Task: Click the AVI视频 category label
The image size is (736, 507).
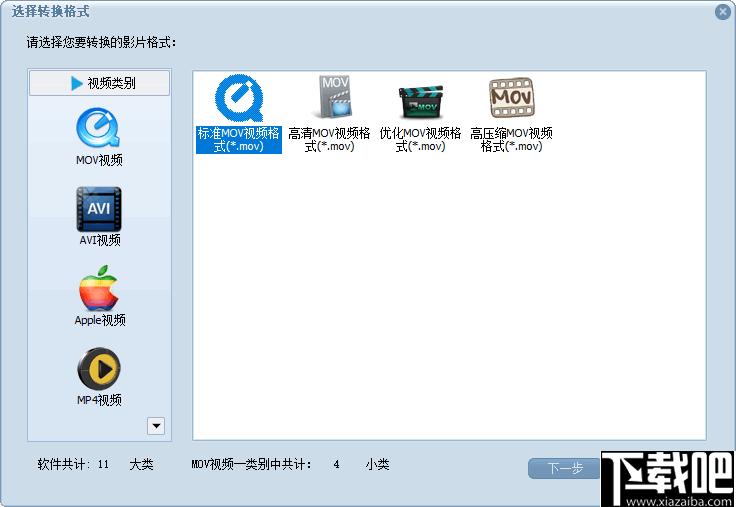Action: pos(100,240)
